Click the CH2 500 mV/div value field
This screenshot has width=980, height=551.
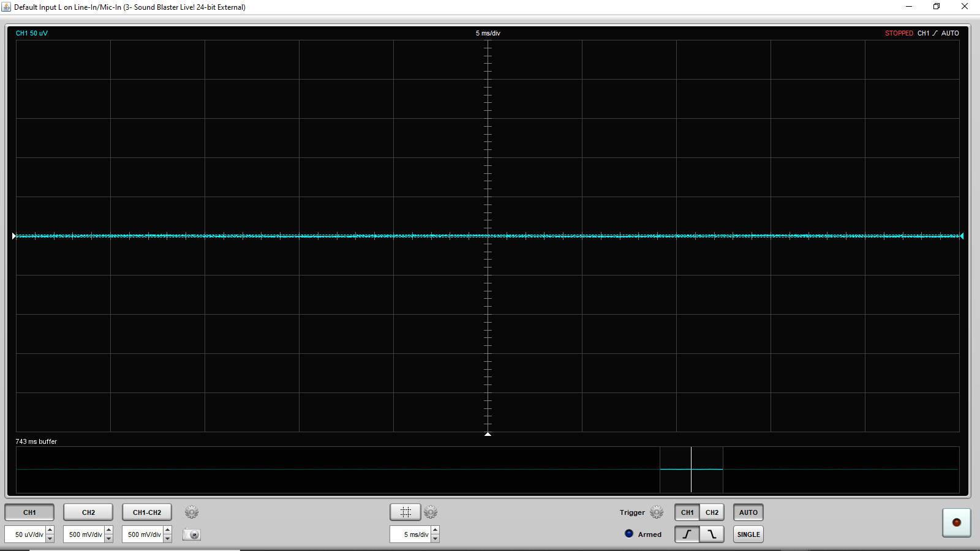pyautogui.click(x=85, y=534)
